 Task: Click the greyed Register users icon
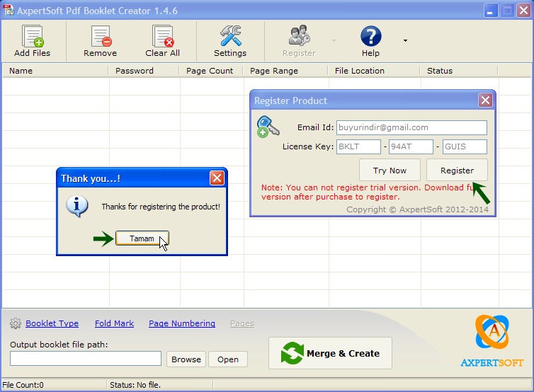[299, 35]
